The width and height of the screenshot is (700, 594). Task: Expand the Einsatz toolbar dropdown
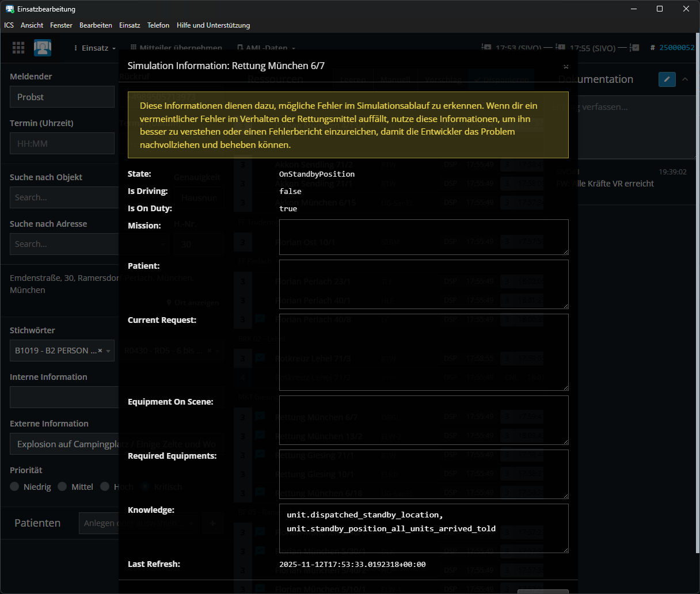[x=95, y=48]
